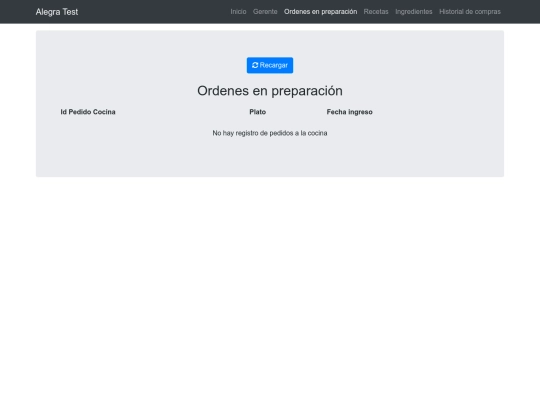This screenshot has width=540, height=405.
Task: Go to the Gerente page
Action: coord(265,12)
